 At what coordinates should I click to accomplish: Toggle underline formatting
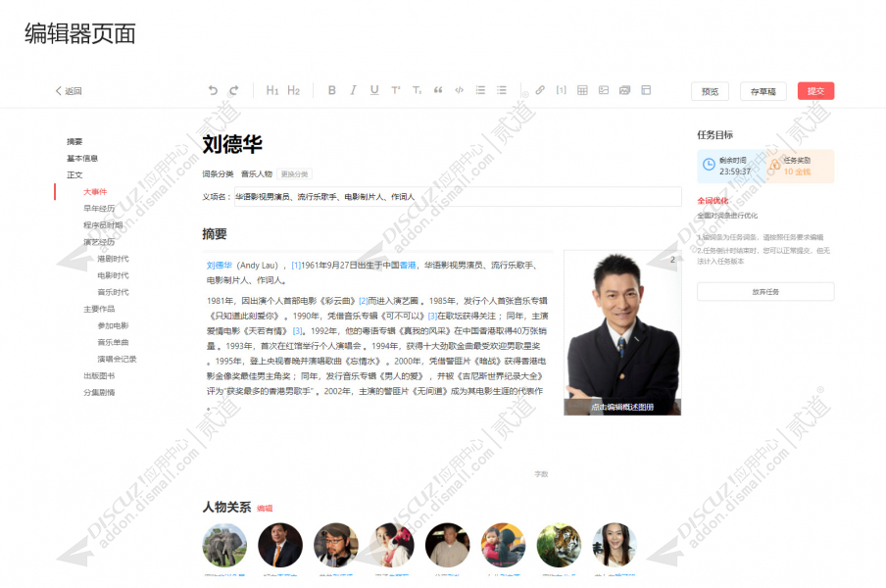[373, 90]
